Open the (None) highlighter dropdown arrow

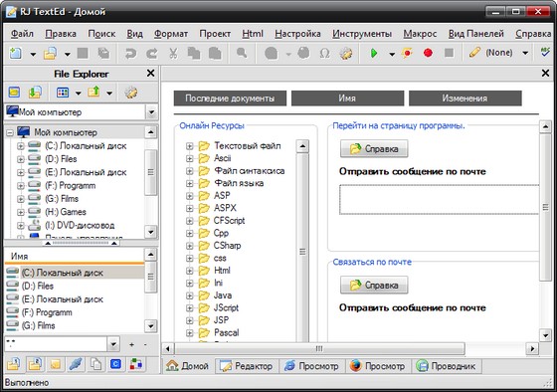[525, 54]
